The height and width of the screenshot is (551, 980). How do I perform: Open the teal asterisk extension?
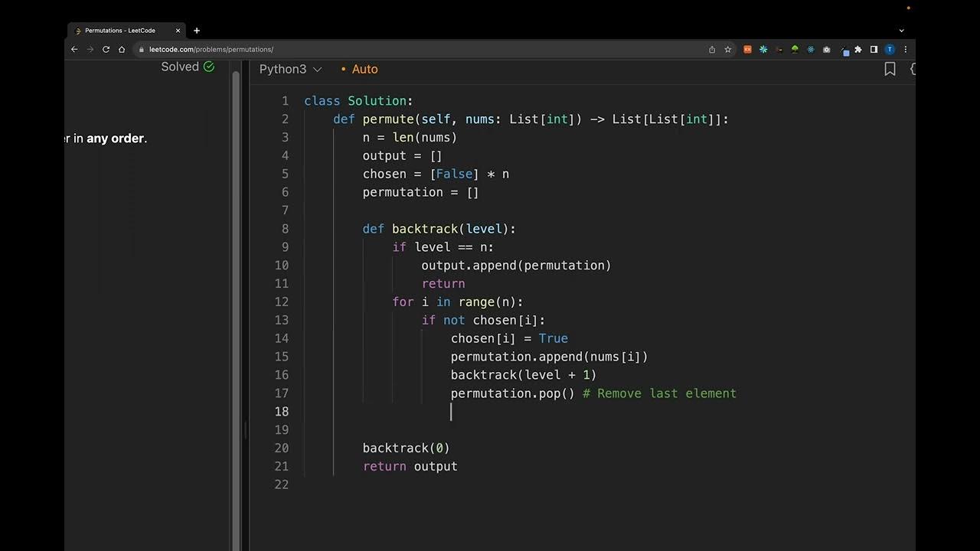tap(763, 49)
